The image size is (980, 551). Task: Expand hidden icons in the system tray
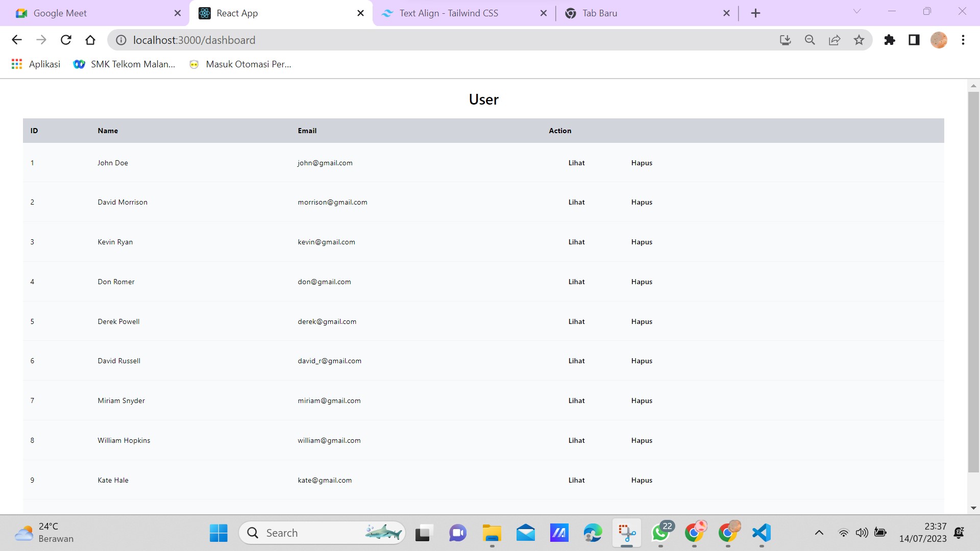coord(819,532)
